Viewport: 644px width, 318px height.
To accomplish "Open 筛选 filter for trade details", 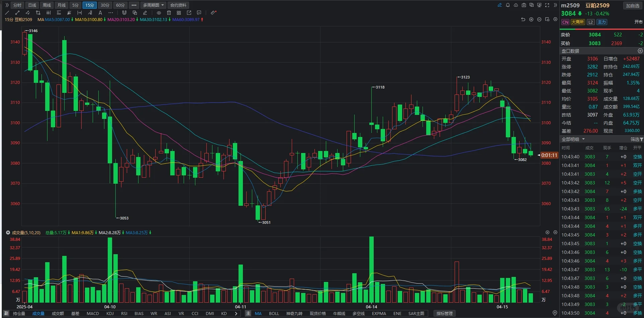I will (637, 139).
